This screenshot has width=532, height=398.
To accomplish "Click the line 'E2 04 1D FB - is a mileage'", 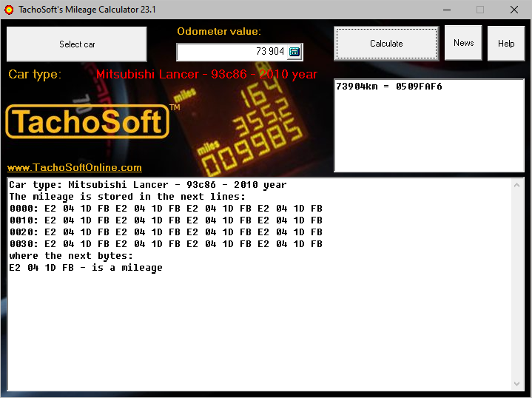I will (x=86, y=268).
